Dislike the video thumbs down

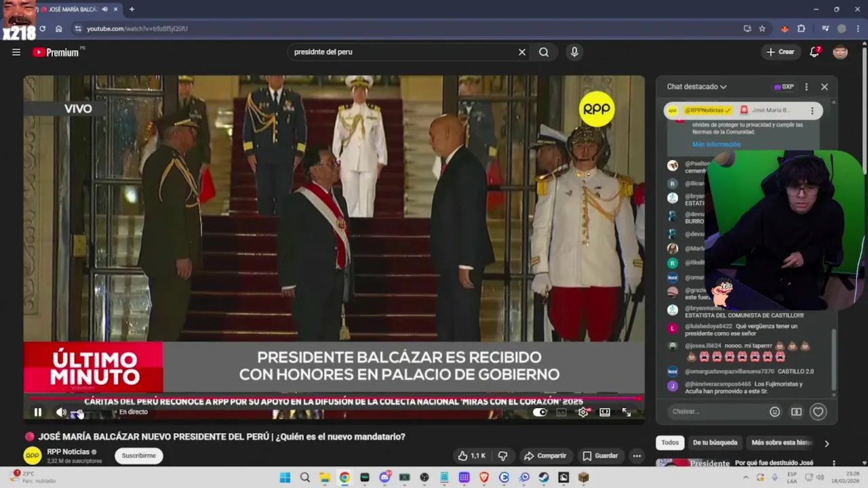point(503,456)
